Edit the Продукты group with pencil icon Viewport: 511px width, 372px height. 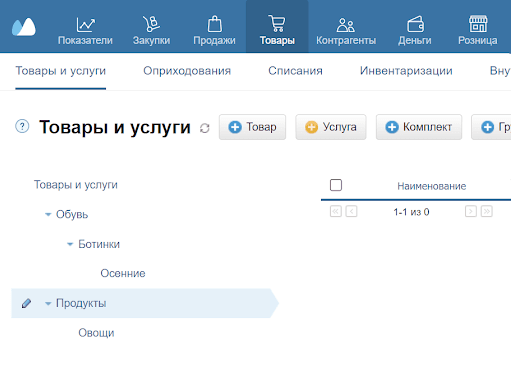pyautogui.click(x=26, y=303)
